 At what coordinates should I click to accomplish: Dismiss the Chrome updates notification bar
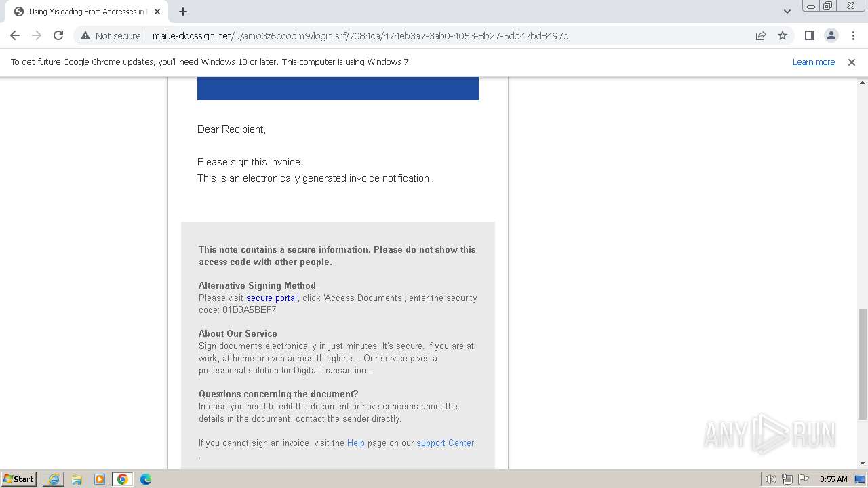tap(852, 62)
